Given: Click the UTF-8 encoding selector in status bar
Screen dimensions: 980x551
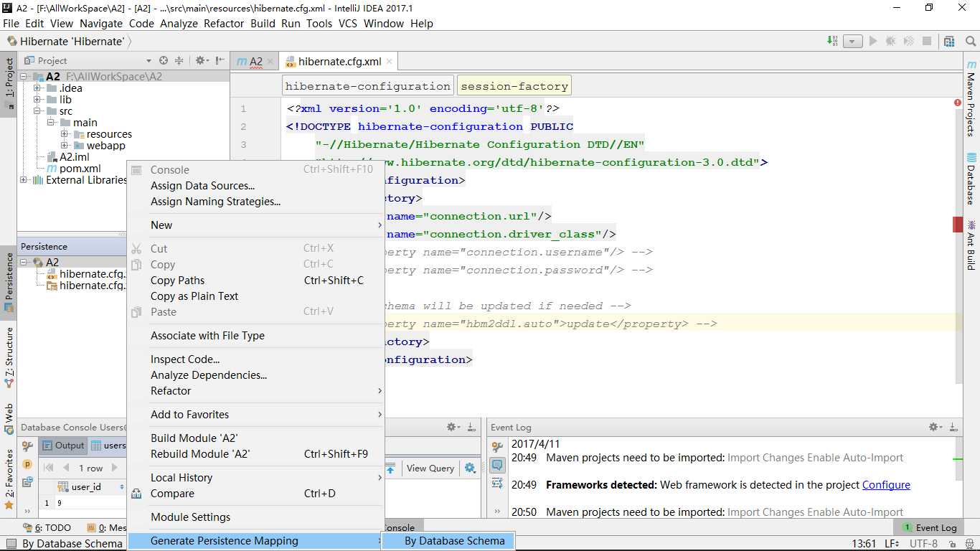Looking at the screenshot, I should (x=923, y=544).
